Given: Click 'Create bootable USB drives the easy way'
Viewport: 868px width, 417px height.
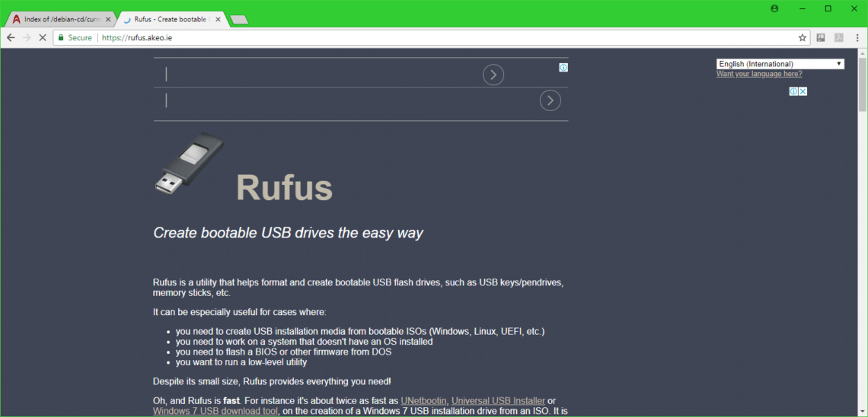Looking at the screenshot, I should [288, 233].
